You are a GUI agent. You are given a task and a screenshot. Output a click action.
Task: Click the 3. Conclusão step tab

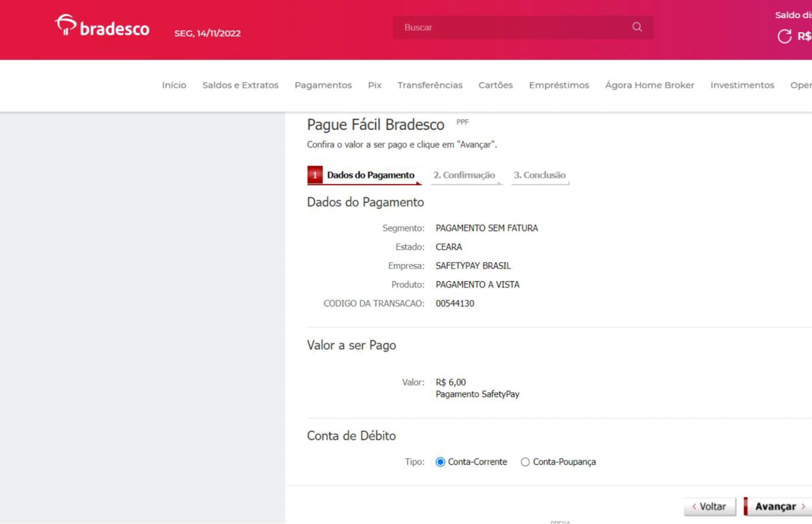point(539,175)
